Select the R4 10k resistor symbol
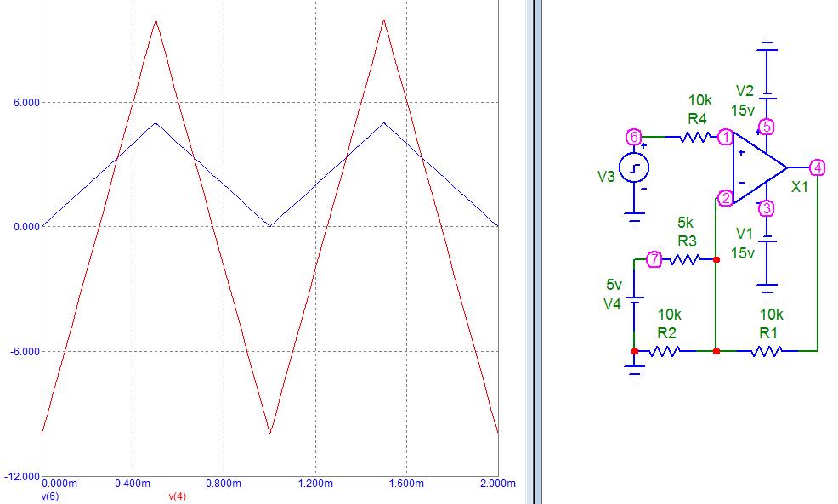838x504 pixels. (x=696, y=137)
